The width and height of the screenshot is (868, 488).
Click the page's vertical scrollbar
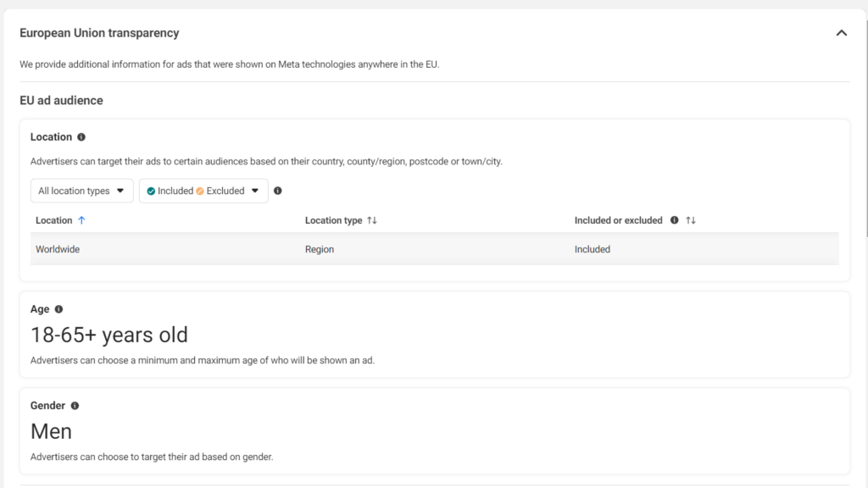[x=865, y=127]
